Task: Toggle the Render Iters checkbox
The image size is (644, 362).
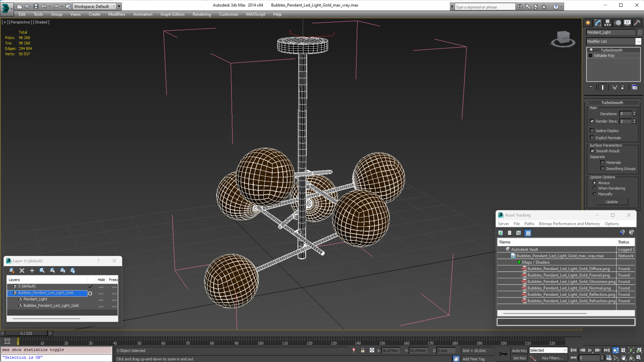Action: [592, 121]
